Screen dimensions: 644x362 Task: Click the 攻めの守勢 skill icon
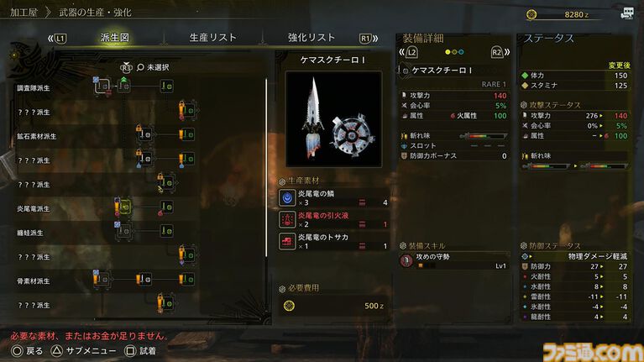pyautogui.click(x=406, y=260)
